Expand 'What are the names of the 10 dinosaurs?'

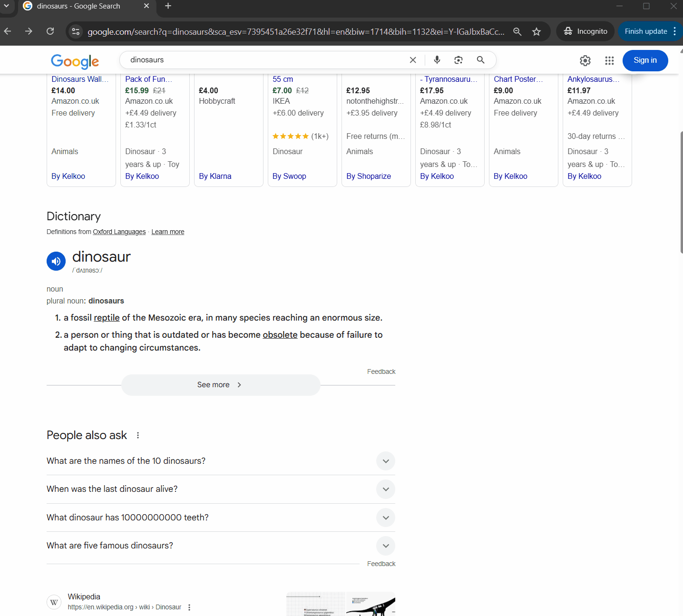(385, 461)
